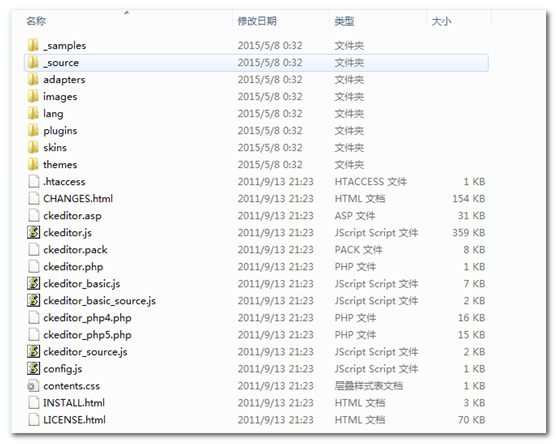This screenshot has width=557, height=444.
Task: Click the config.js script icon
Action: [x=33, y=369]
